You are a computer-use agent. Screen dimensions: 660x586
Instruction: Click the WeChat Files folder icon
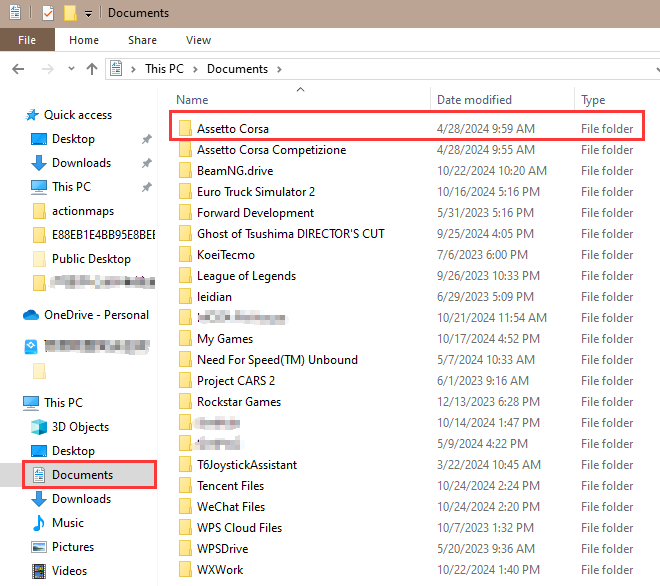[x=185, y=507]
